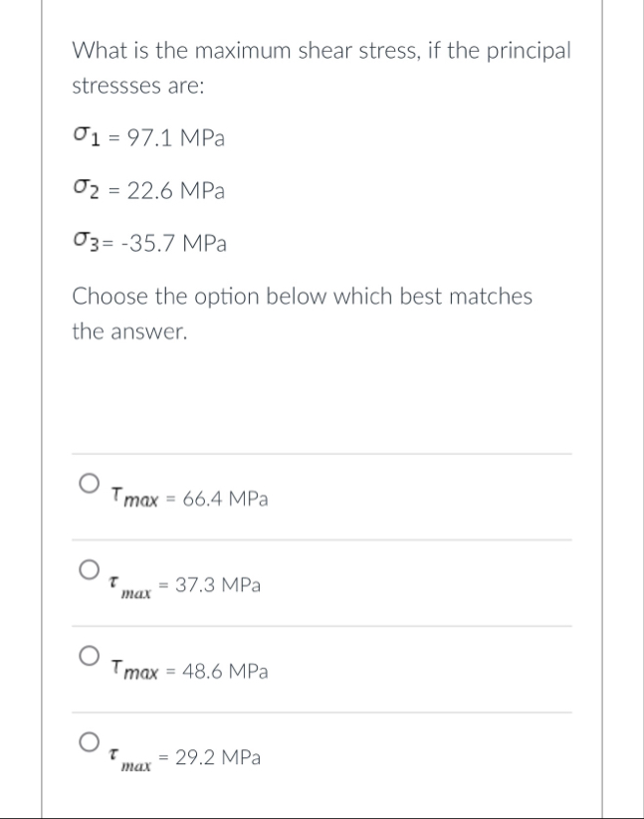Screen dimensions: 644x819
Task: Click the '= 66.4 MPa' answer value
Action: 217,499
